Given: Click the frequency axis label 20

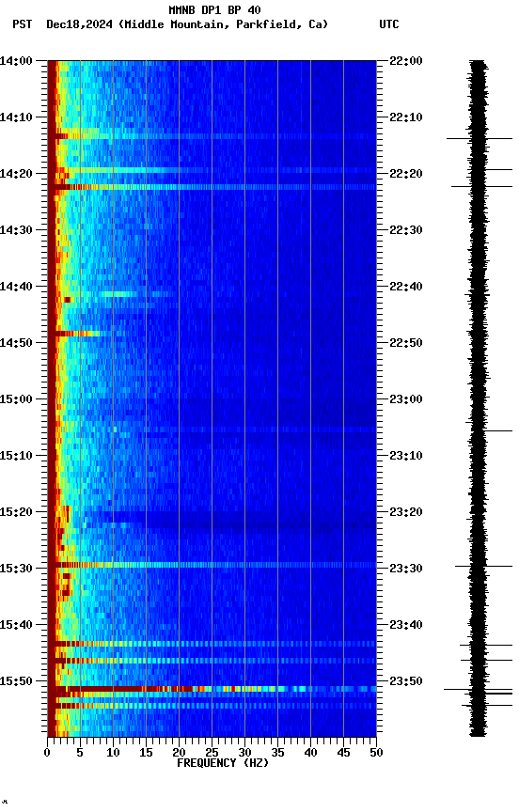Looking at the screenshot, I should (x=179, y=753).
